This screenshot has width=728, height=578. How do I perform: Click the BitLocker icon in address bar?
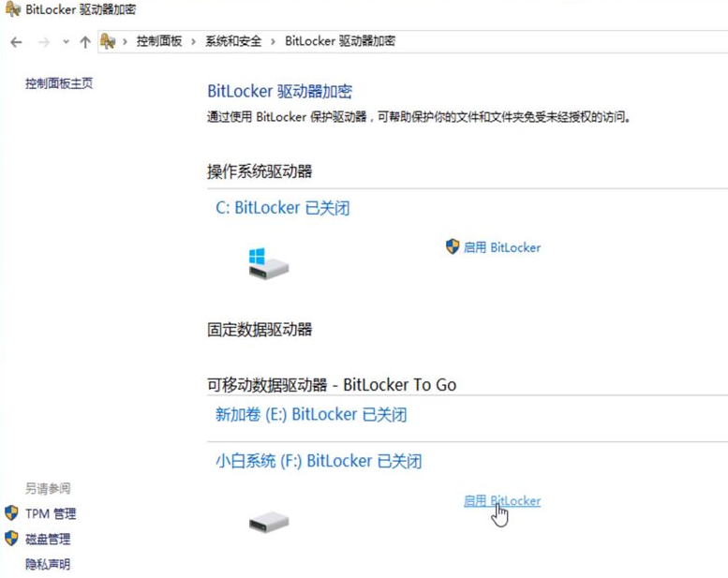pyautogui.click(x=108, y=41)
